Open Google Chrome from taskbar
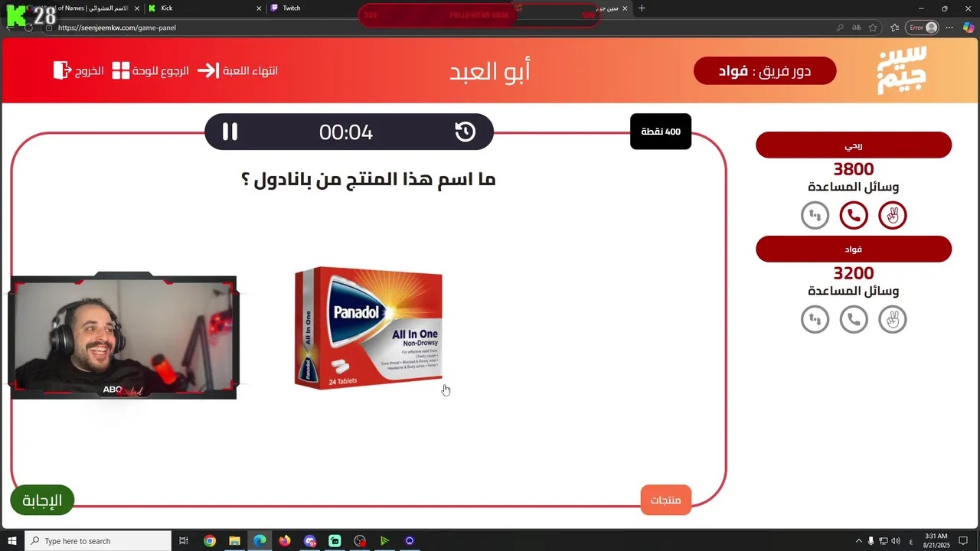The image size is (980, 551). click(x=210, y=541)
